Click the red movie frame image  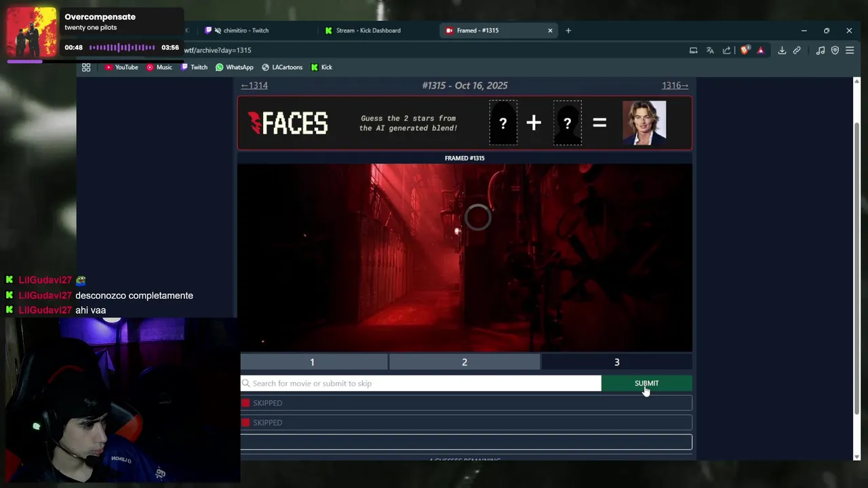point(465,258)
